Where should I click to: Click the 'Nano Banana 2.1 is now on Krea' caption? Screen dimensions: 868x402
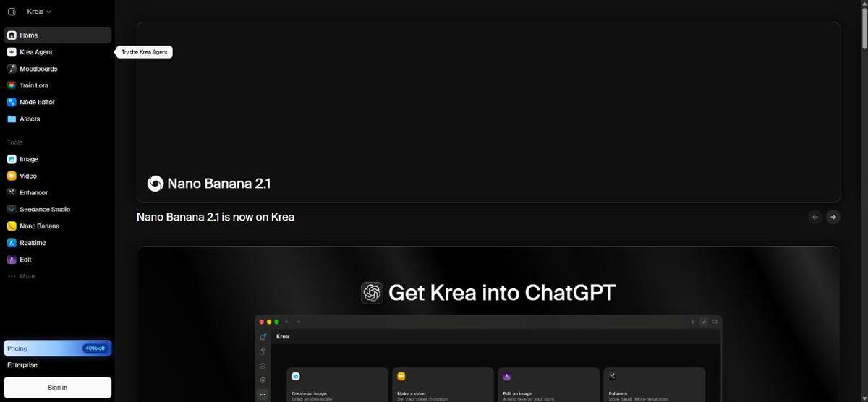(x=216, y=217)
